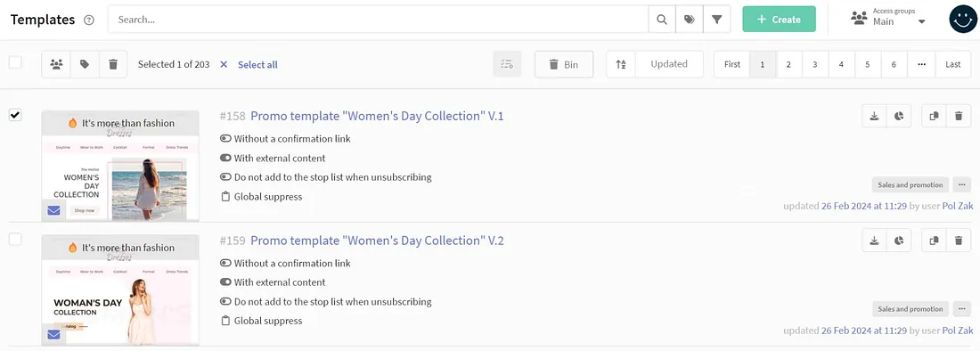Image resolution: width=980 pixels, height=351 pixels.
Task: Click Pol Zak user link on template #158
Action: [x=958, y=206]
